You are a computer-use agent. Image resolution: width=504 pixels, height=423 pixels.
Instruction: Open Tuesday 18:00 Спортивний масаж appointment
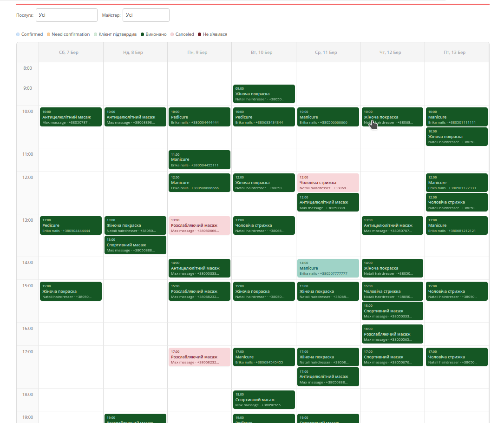(263, 400)
